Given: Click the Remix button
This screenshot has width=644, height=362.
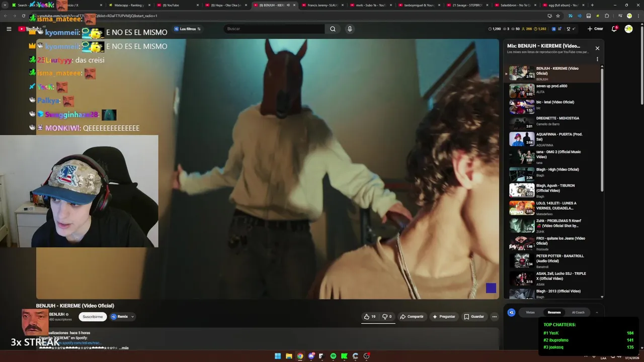Looking at the screenshot, I should tap(122, 317).
